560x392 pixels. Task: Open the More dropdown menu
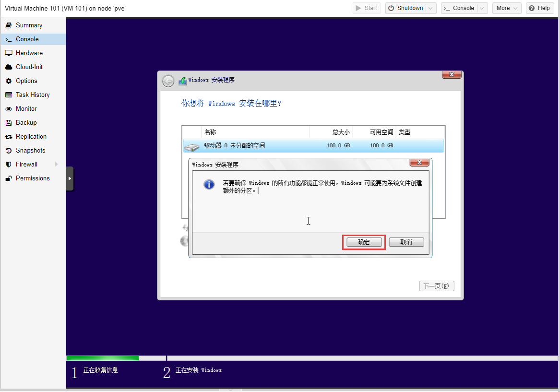pyautogui.click(x=507, y=8)
